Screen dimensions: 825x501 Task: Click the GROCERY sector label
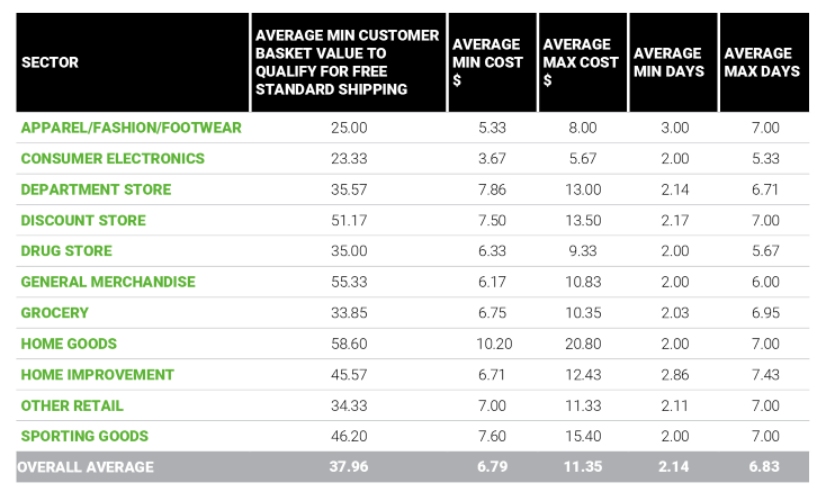click(55, 313)
